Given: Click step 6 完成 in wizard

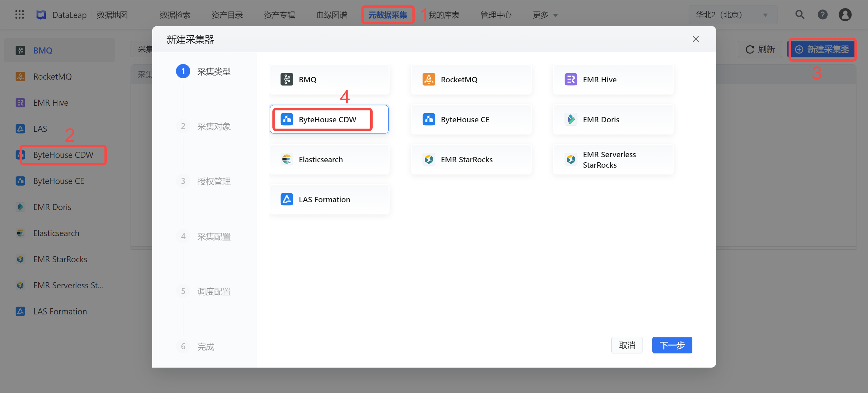Looking at the screenshot, I should [196, 347].
